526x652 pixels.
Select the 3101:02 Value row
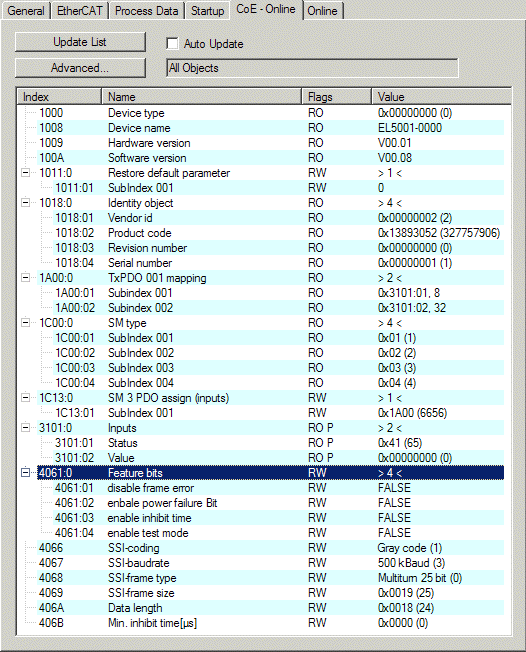pos(279,457)
